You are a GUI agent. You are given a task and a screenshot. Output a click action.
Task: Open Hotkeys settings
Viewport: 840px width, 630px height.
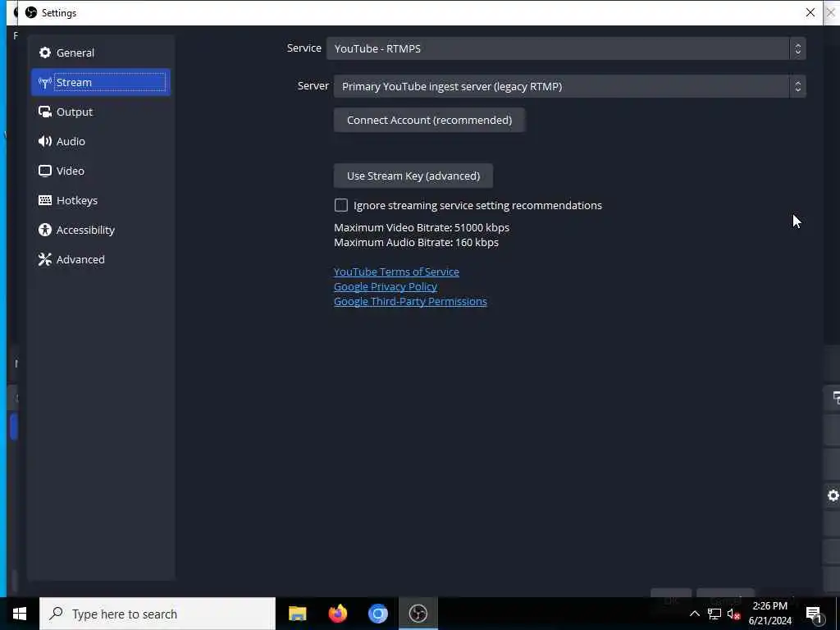pyautogui.click(x=101, y=200)
